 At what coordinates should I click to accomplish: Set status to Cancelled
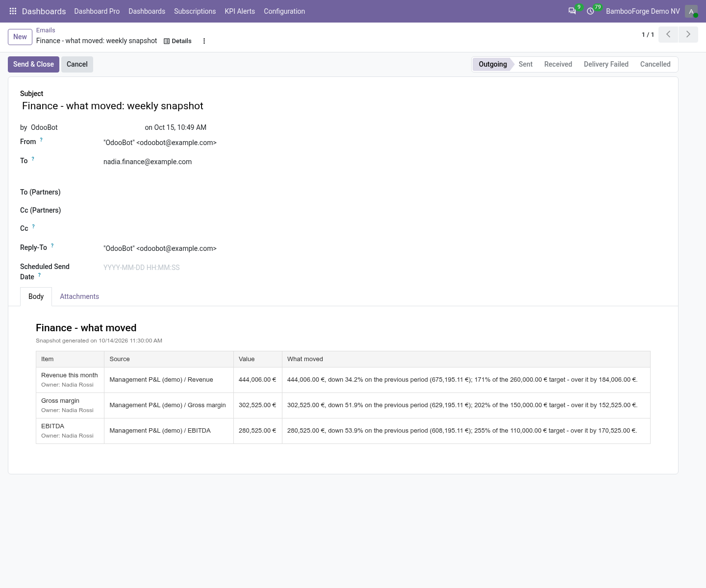click(656, 64)
